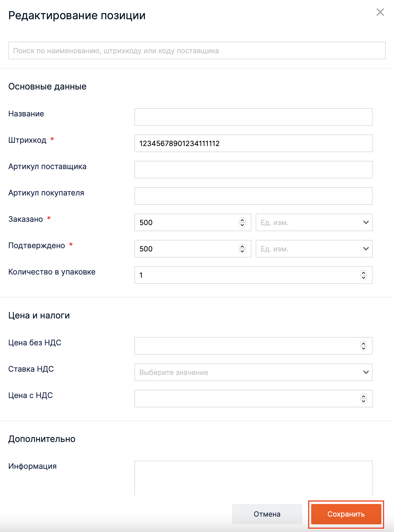
Task: Click the product search field
Action: [x=197, y=51]
